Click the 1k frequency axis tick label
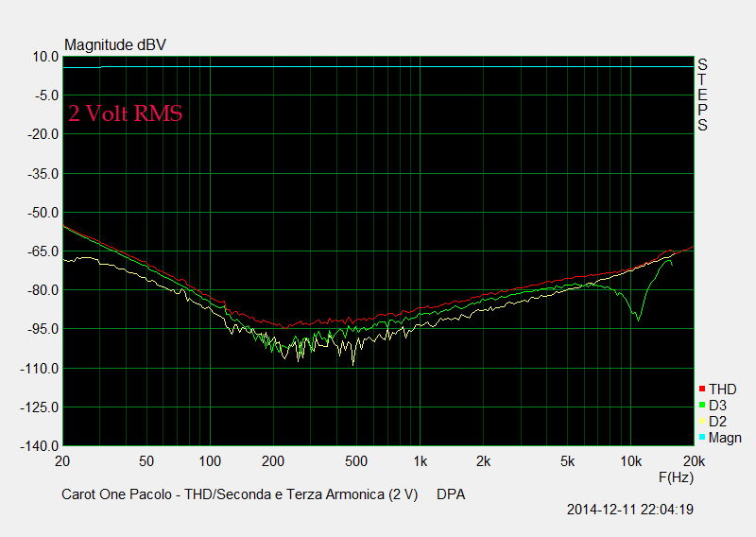The height and width of the screenshot is (537, 756). (x=421, y=461)
